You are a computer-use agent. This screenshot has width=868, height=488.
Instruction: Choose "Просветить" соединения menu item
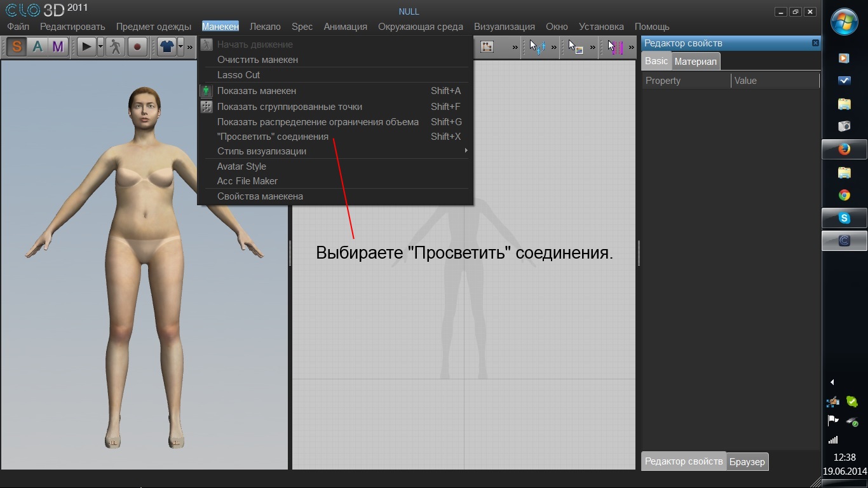pos(335,137)
